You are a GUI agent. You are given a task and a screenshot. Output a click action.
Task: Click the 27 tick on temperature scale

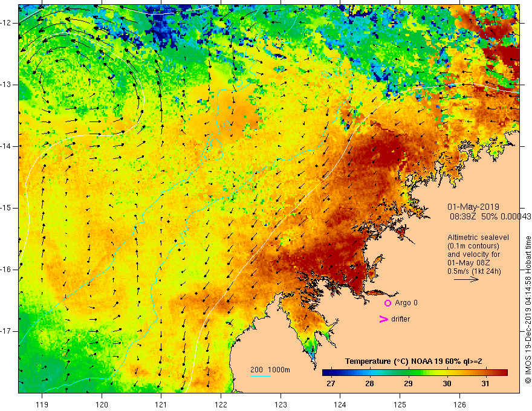pos(331,384)
